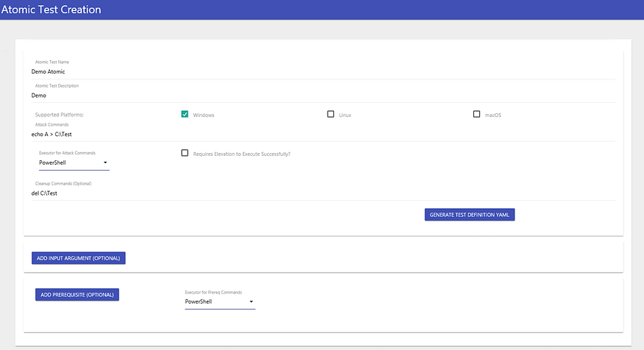The height and width of the screenshot is (350, 644).
Task: Check the Requires Elevation checkbox
Action: 185,153
